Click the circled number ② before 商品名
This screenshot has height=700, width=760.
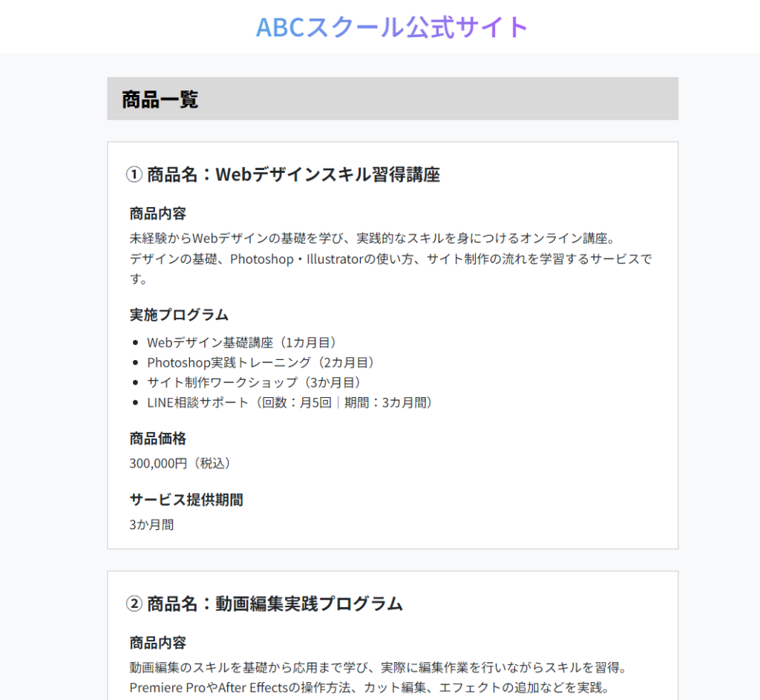pyautogui.click(x=134, y=603)
